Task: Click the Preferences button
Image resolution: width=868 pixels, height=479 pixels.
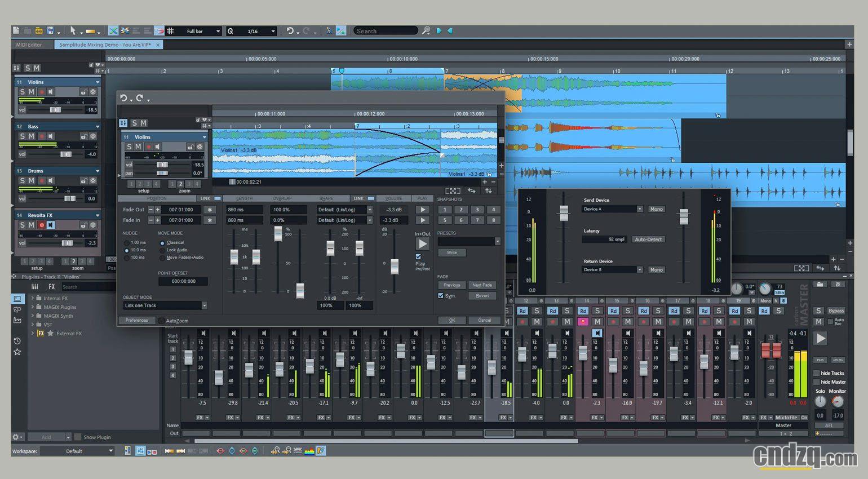Action: [137, 320]
